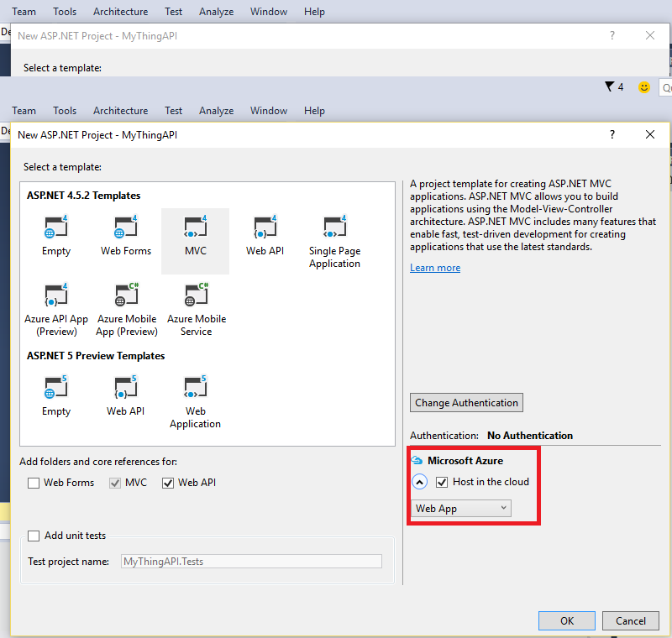Viewport: 672px width, 638px height.
Task: Collapse the Microsoft Azure section chevron
Action: tap(420, 482)
